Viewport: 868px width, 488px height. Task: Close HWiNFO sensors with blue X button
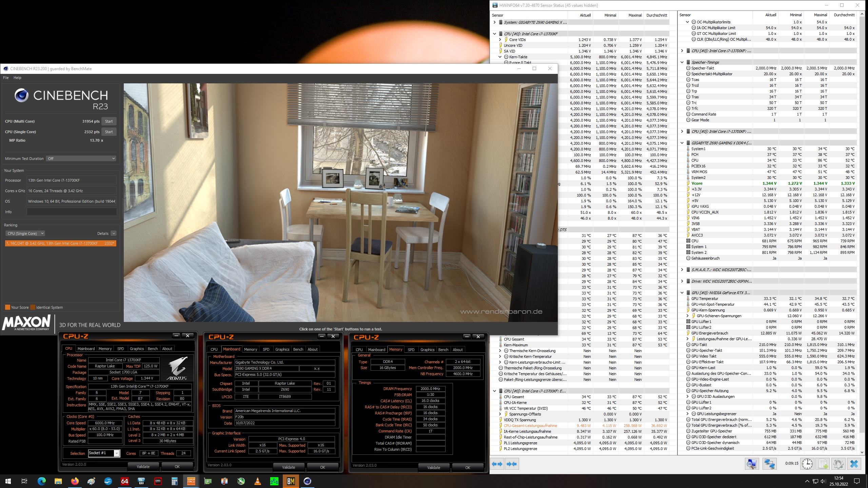pos(854,464)
